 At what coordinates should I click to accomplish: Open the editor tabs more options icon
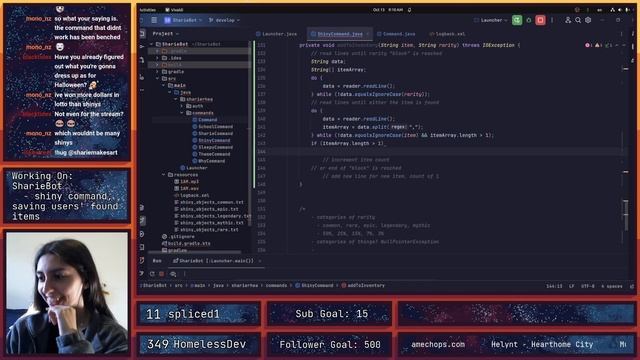point(622,34)
